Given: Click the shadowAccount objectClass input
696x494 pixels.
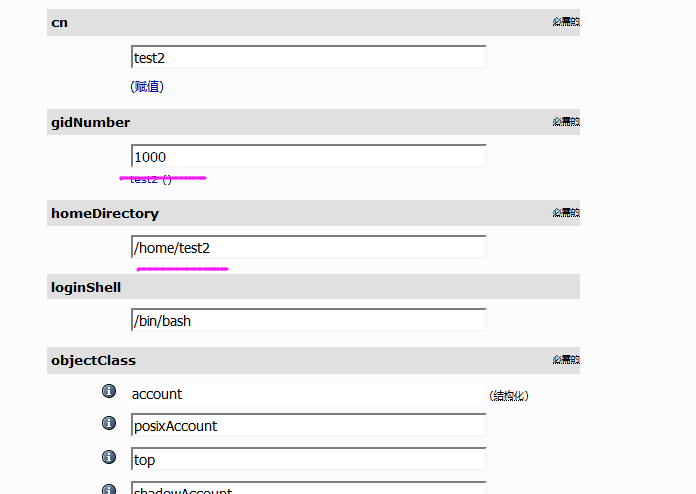Looking at the screenshot, I should 308,488.
